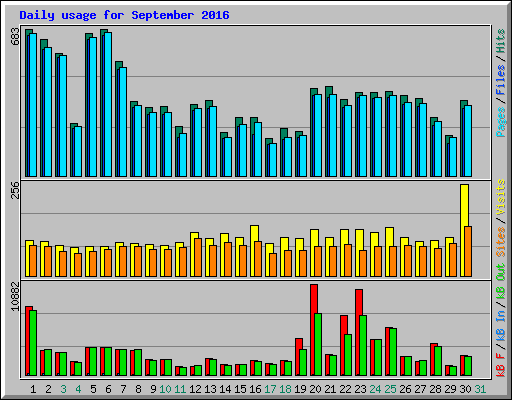Click day label 13 on x-axis
Viewport: 512px width, 400px height.
210,389
